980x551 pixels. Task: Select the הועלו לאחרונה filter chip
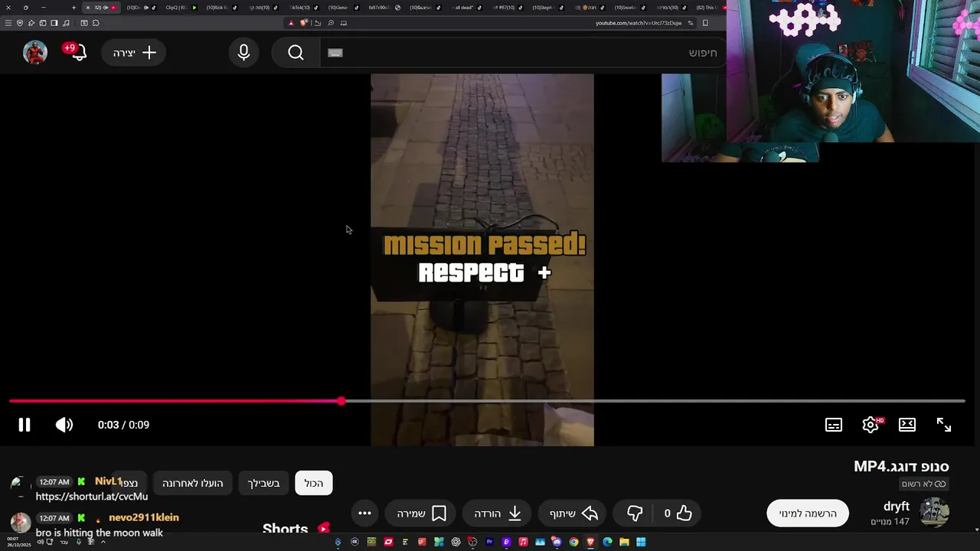192,483
